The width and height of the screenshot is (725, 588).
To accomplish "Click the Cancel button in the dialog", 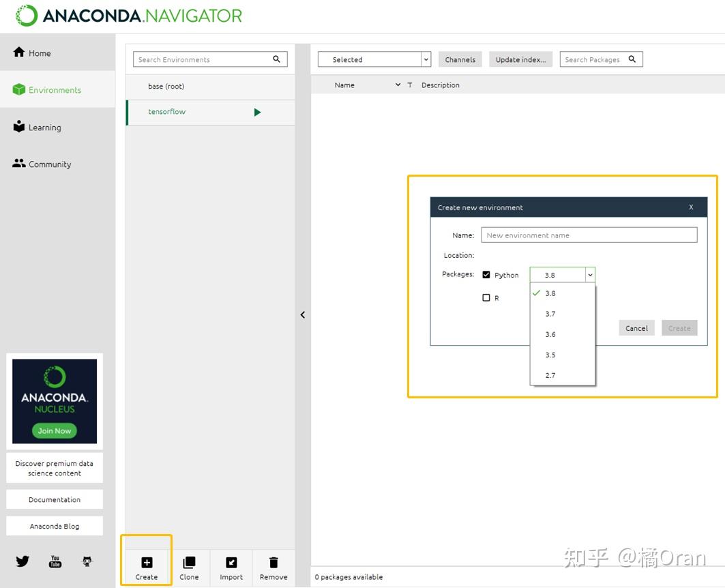I will click(x=636, y=327).
